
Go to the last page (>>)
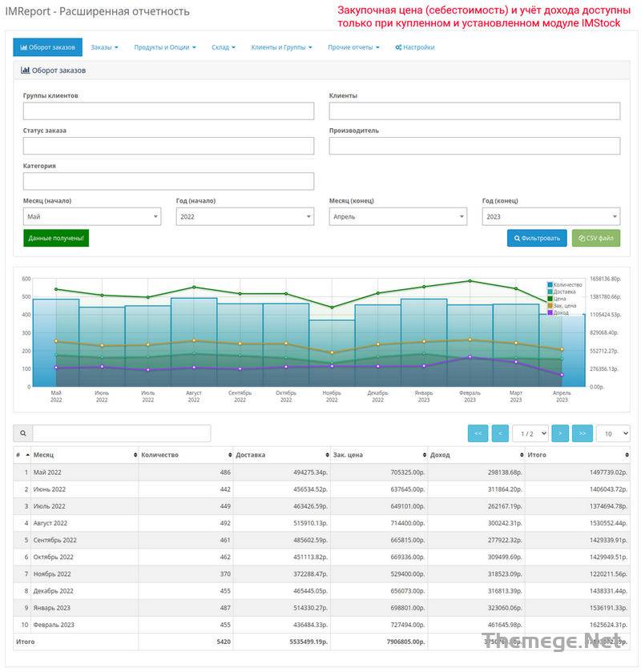583,433
